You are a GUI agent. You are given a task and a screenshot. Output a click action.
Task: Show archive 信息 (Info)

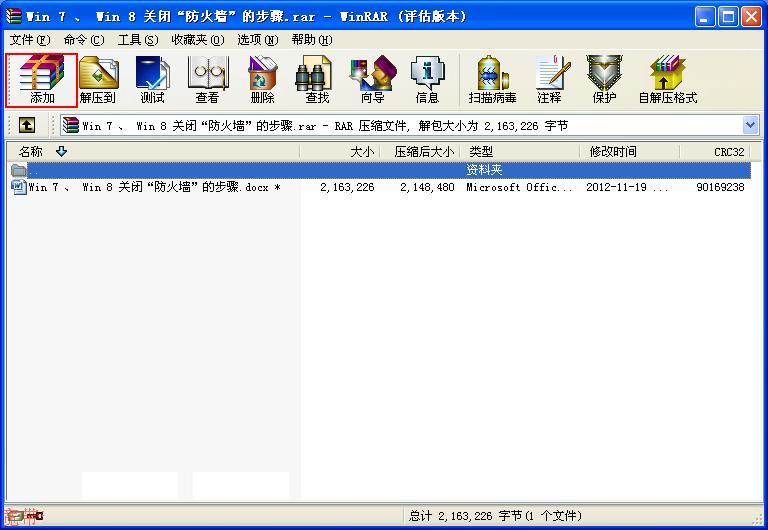click(427, 80)
